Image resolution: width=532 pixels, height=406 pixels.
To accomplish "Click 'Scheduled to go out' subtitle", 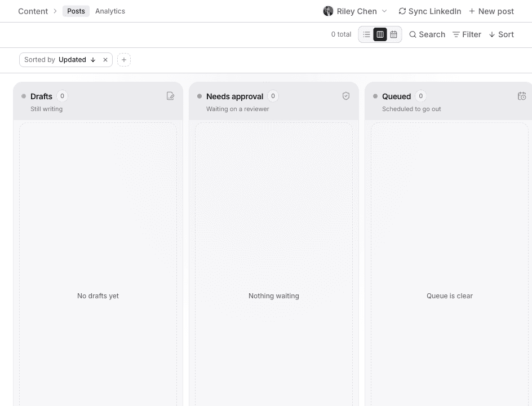I will click(x=411, y=109).
